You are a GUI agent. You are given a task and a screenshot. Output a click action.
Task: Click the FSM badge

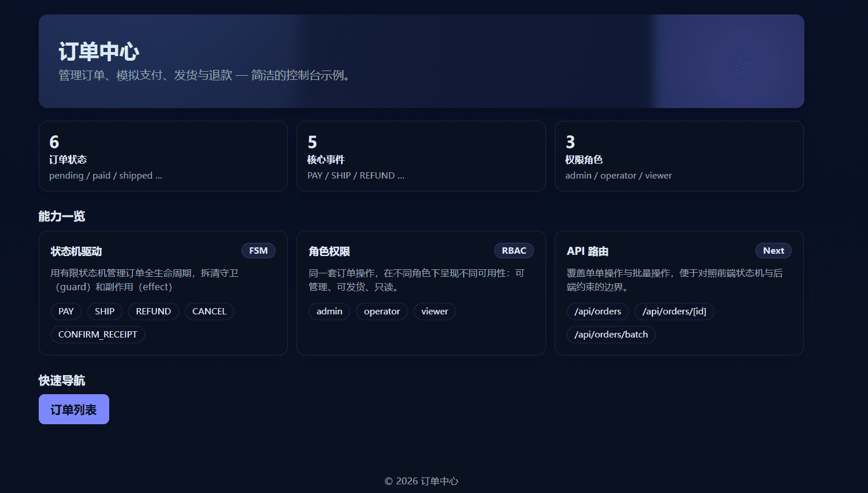258,251
